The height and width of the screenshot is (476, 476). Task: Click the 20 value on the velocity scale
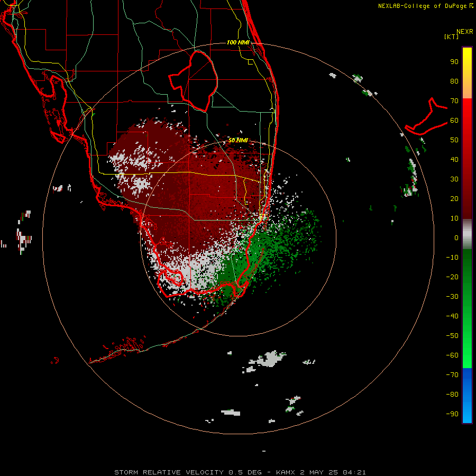[454, 198]
